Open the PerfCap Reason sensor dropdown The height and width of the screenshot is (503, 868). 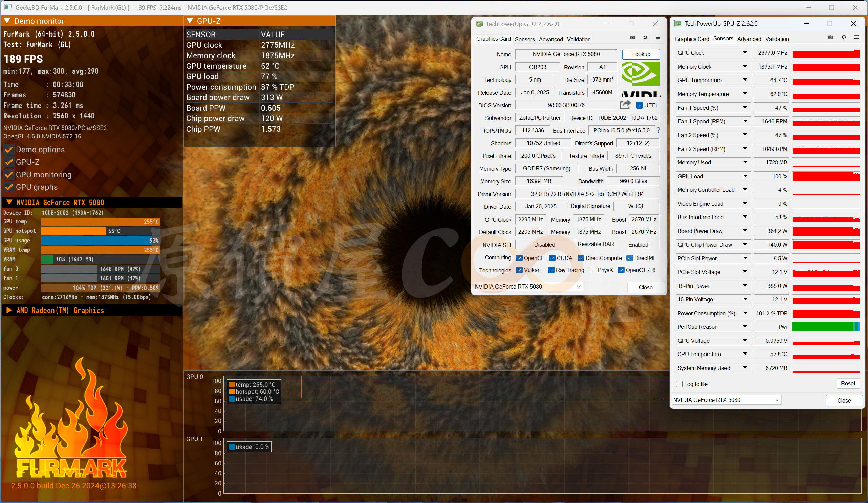(x=745, y=327)
